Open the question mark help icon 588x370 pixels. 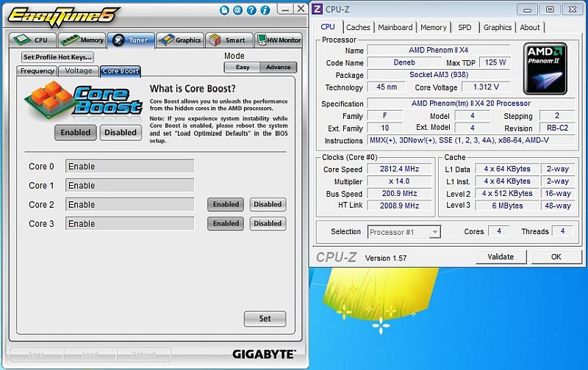251,10
